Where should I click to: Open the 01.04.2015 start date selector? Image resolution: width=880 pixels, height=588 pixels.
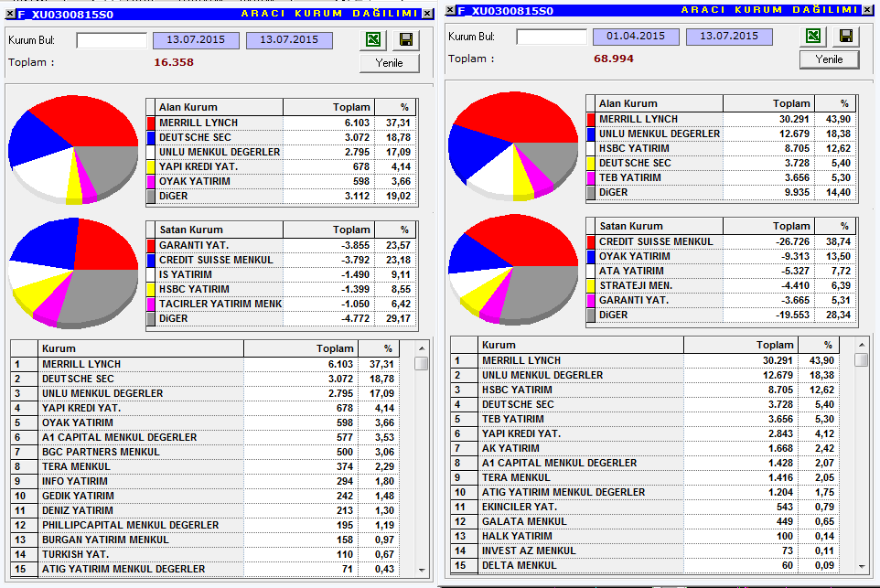(x=636, y=37)
